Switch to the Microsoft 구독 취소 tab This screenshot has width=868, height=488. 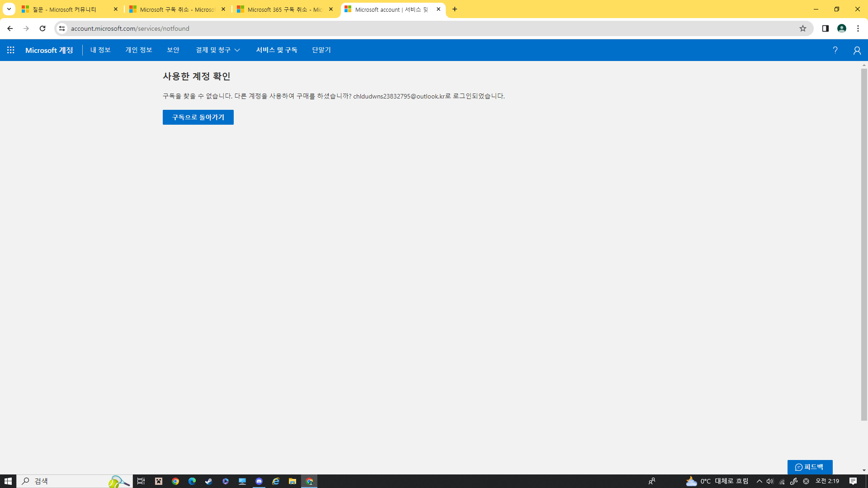point(178,9)
